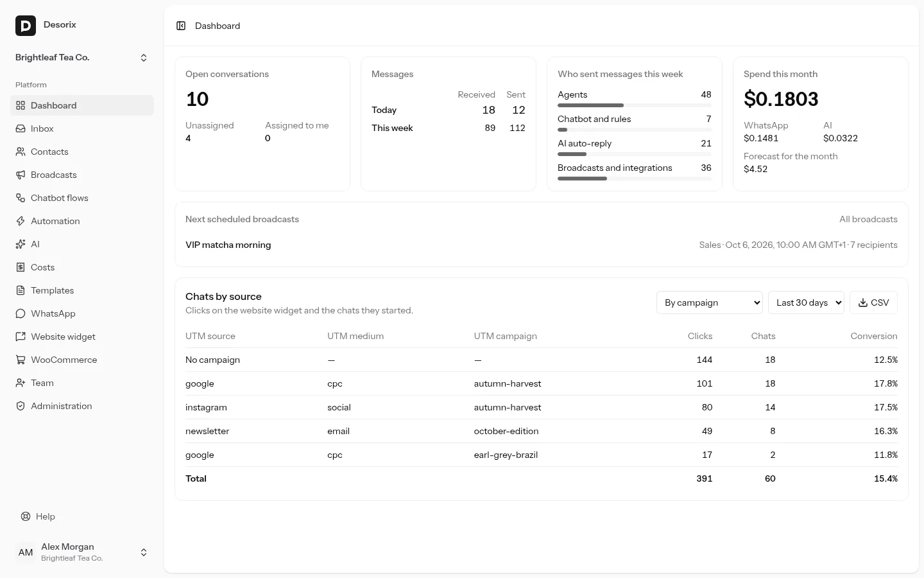Viewport: 924px width, 578px height.
Task: Click the $0.1803 spend amount
Action: [x=781, y=99]
